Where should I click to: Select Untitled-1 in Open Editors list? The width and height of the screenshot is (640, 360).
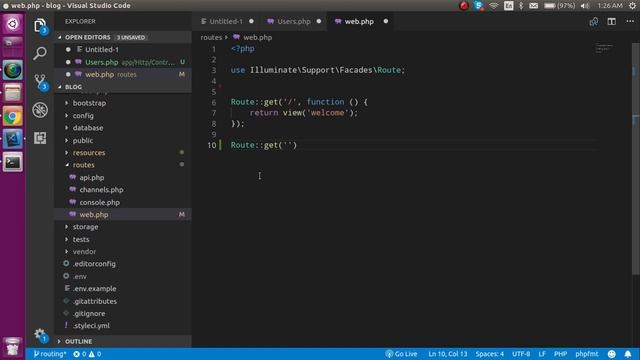[x=123, y=49]
